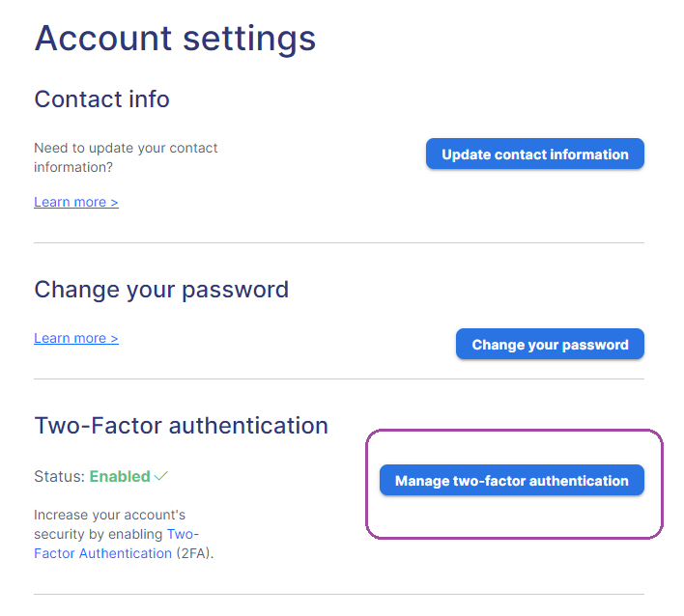
Task: Open Learn more link under Change your password
Action: [76, 338]
